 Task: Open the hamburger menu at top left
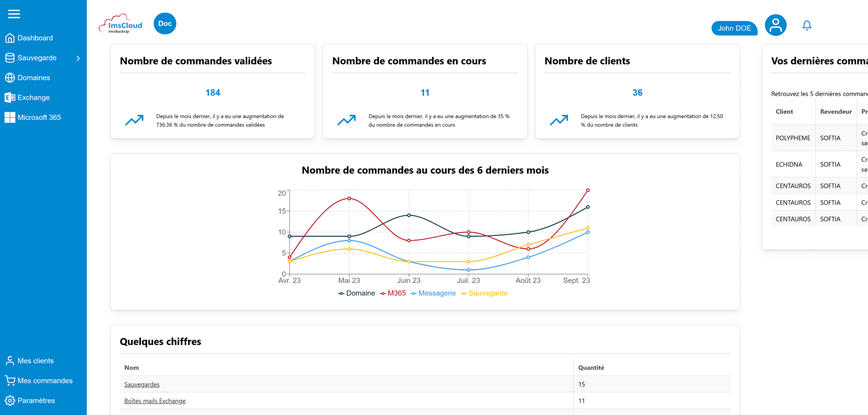[14, 14]
